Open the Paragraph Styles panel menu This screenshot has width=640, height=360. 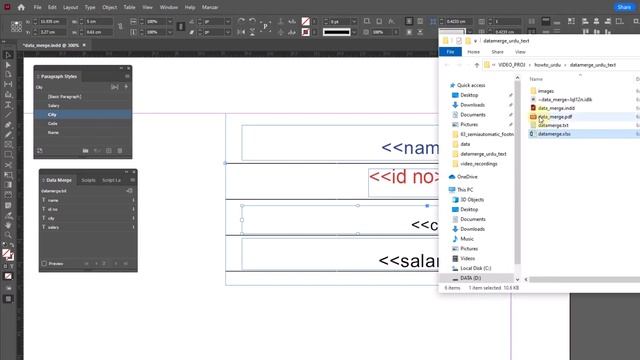click(127, 76)
